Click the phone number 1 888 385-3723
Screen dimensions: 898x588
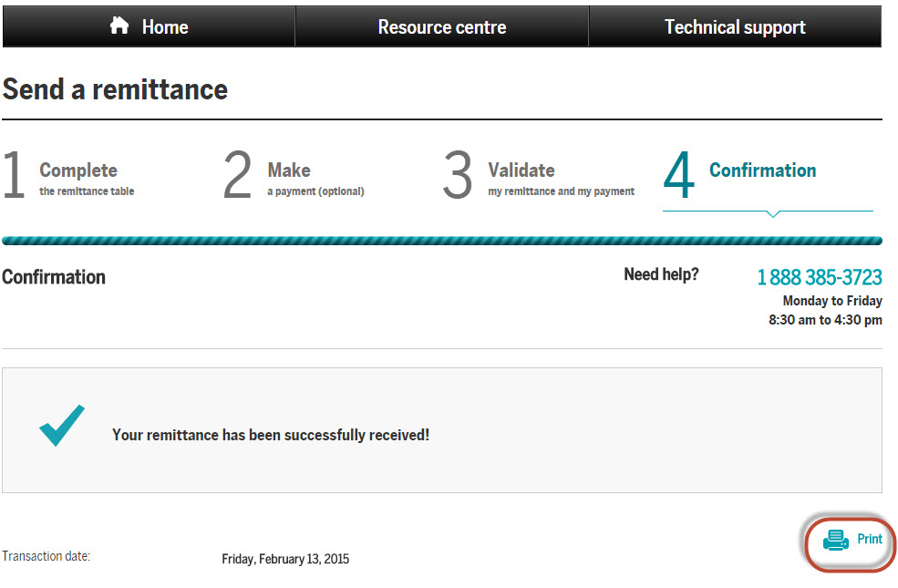[820, 277]
